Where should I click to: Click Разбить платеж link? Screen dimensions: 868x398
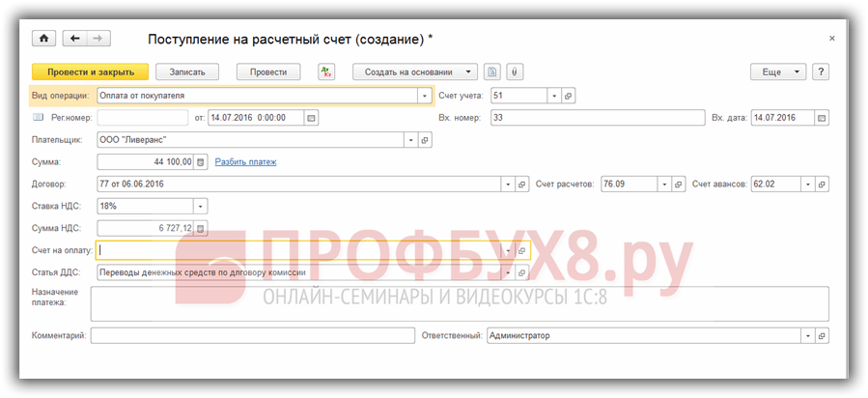coord(246,162)
